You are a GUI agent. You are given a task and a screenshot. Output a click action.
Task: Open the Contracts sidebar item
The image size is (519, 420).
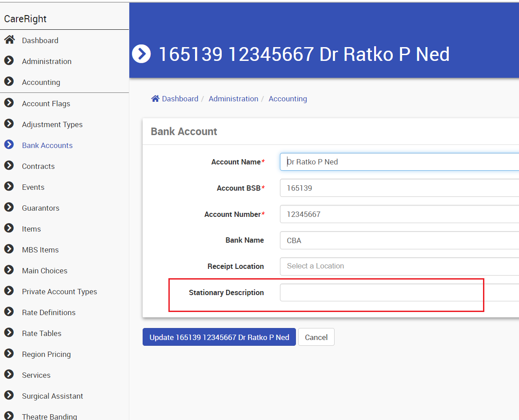point(38,166)
